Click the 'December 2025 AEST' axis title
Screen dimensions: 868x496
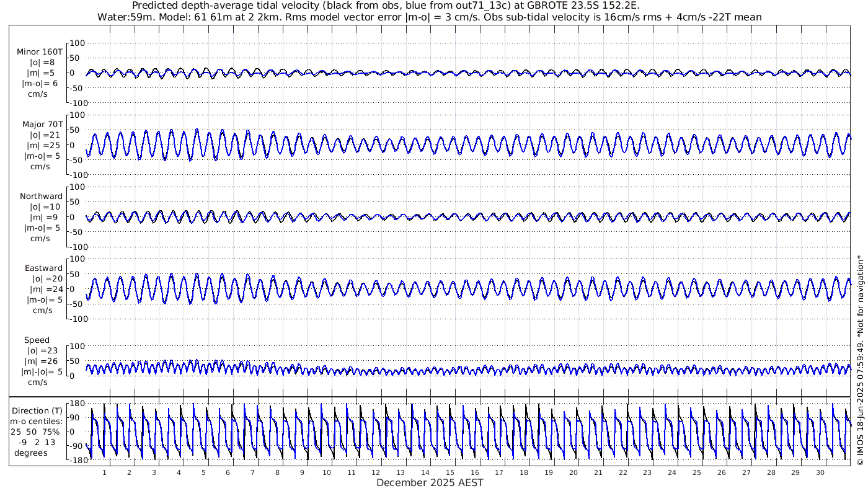point(430,483)
